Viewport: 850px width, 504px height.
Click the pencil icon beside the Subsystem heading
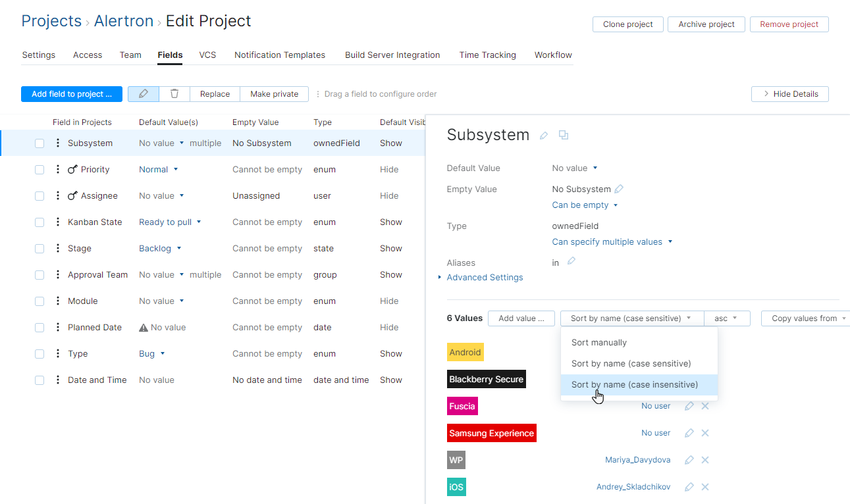coord(543,134)
